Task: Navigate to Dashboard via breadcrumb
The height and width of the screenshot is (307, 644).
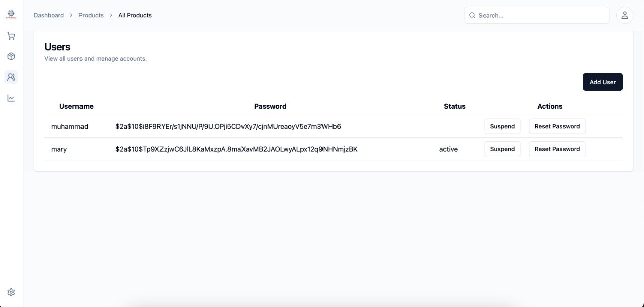Action: pyautogui.click(x=48, y=15)
